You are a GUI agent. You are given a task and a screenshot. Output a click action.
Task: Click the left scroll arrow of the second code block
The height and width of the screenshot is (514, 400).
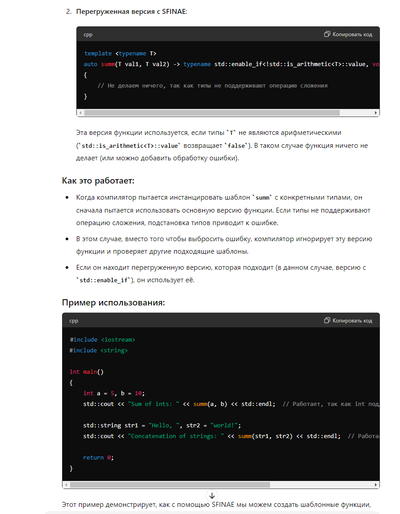(66, 484)
